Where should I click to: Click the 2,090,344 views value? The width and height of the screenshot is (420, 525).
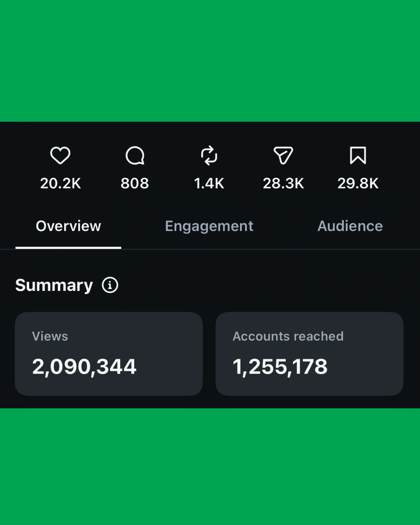(x=84, y=367)
